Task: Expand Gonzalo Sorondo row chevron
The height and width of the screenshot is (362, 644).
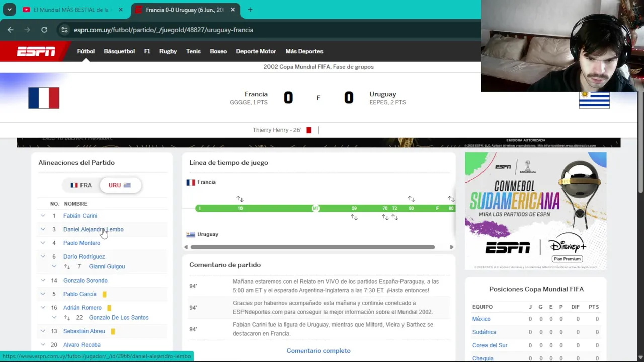Action: pos(43,280)
